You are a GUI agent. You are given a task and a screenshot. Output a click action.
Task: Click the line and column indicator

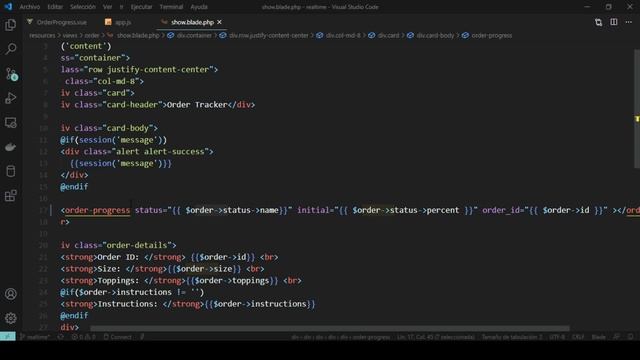[436, 337]
